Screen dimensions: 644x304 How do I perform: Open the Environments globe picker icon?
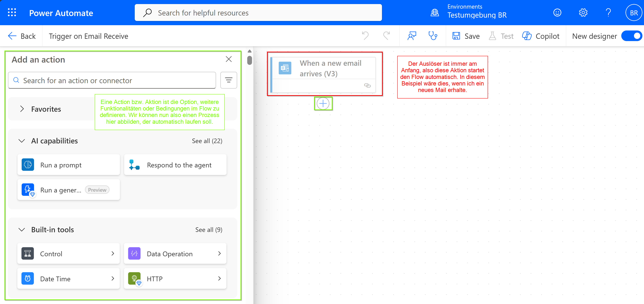(x=435, y=13)
